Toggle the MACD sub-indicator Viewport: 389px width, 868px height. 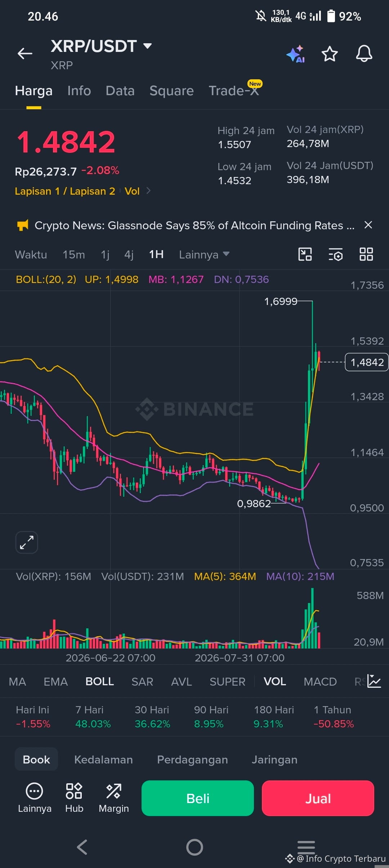[x=320, y=682]
